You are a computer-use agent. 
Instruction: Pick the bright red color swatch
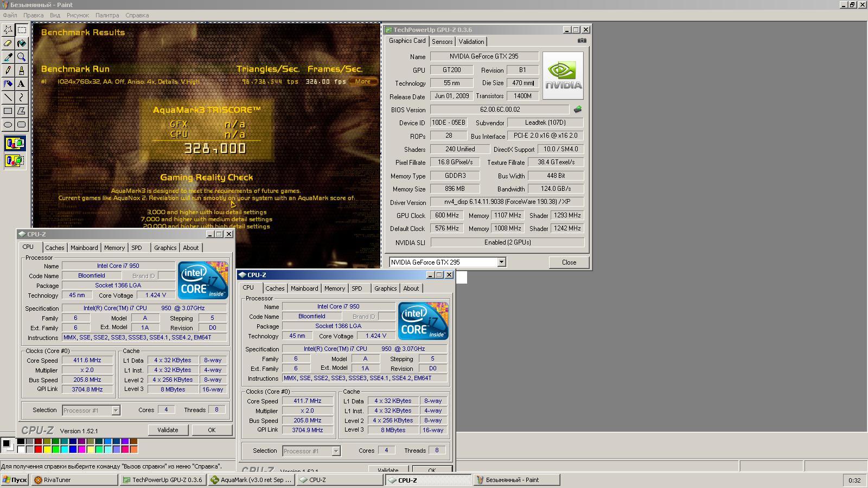38,449
